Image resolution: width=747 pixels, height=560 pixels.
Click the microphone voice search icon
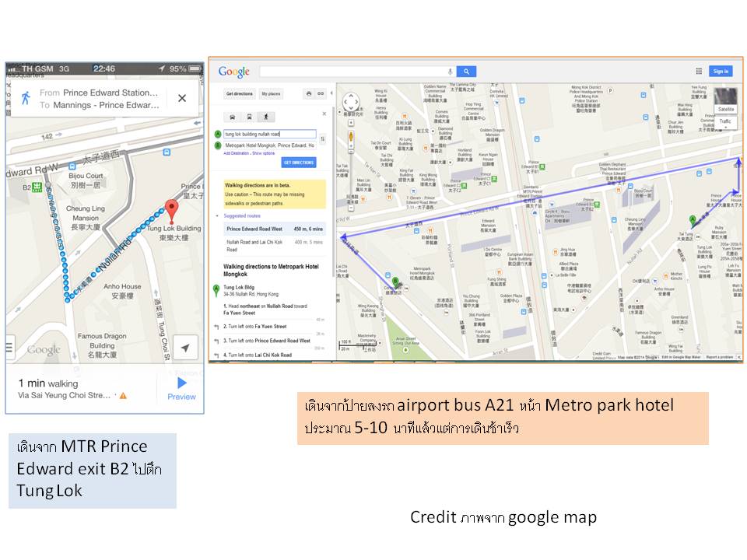tap(451, 72)
